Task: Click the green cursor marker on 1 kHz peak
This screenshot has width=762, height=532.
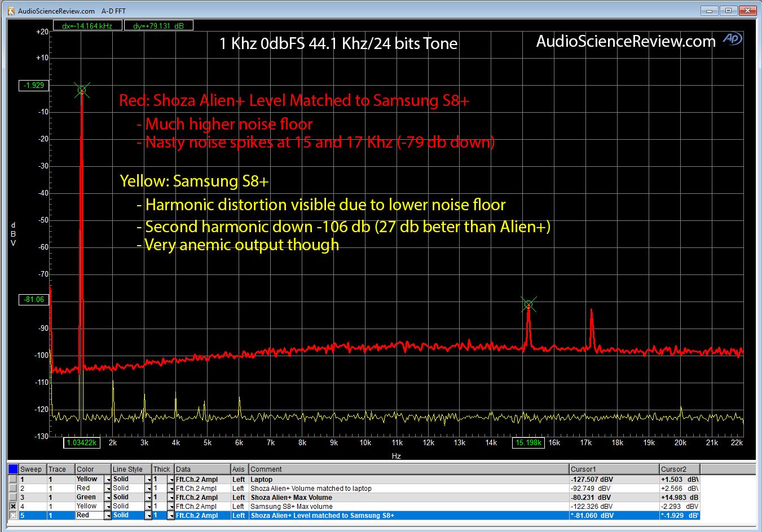Action: [x=82, y=90]
